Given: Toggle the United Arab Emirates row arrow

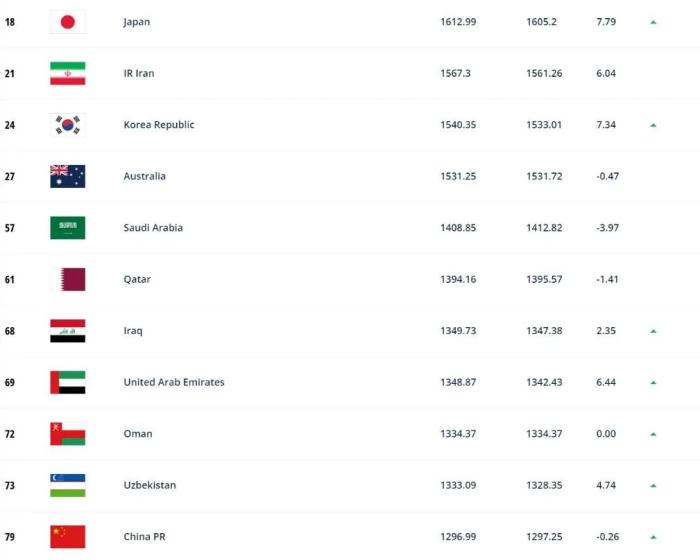Looking at the screenshot, I should (x=653, y=382).
